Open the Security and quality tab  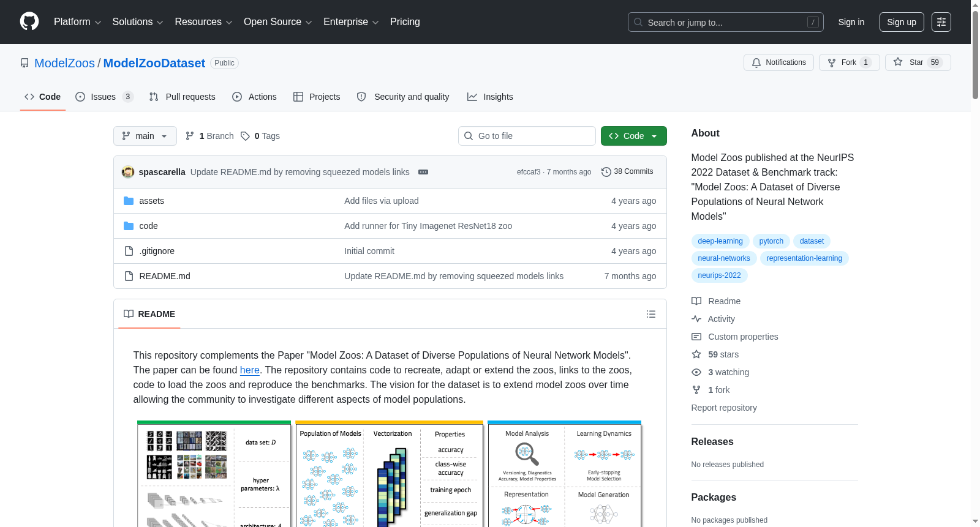click(403, 97)
